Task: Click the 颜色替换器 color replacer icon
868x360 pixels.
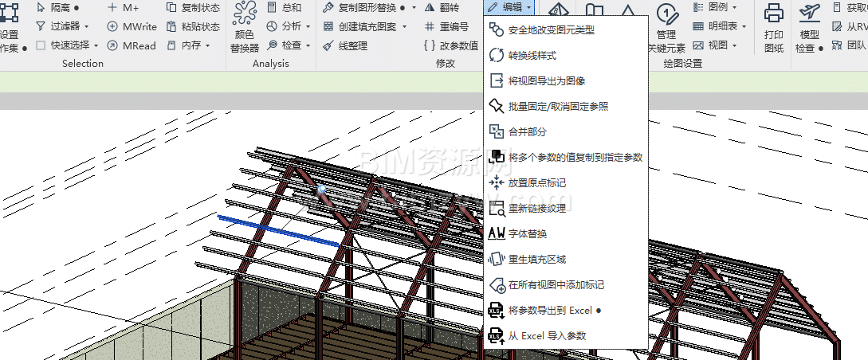Action: pyautogui.click(x=245, y=18)
